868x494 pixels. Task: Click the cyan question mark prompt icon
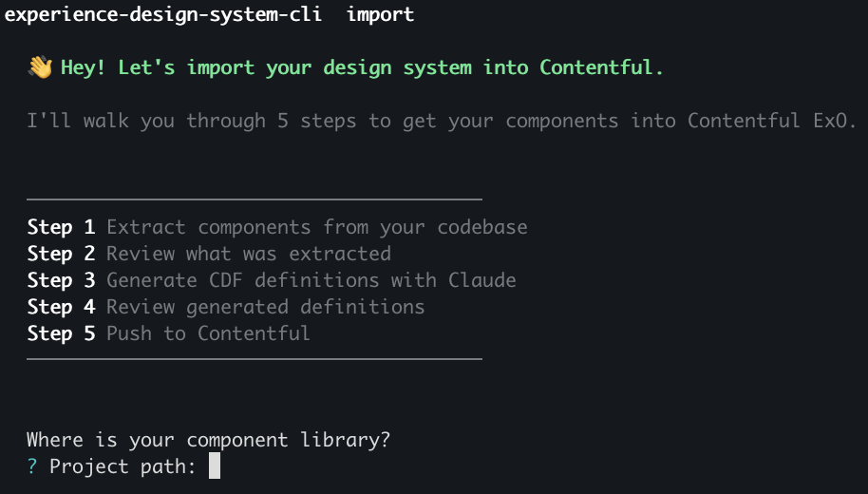32,466
